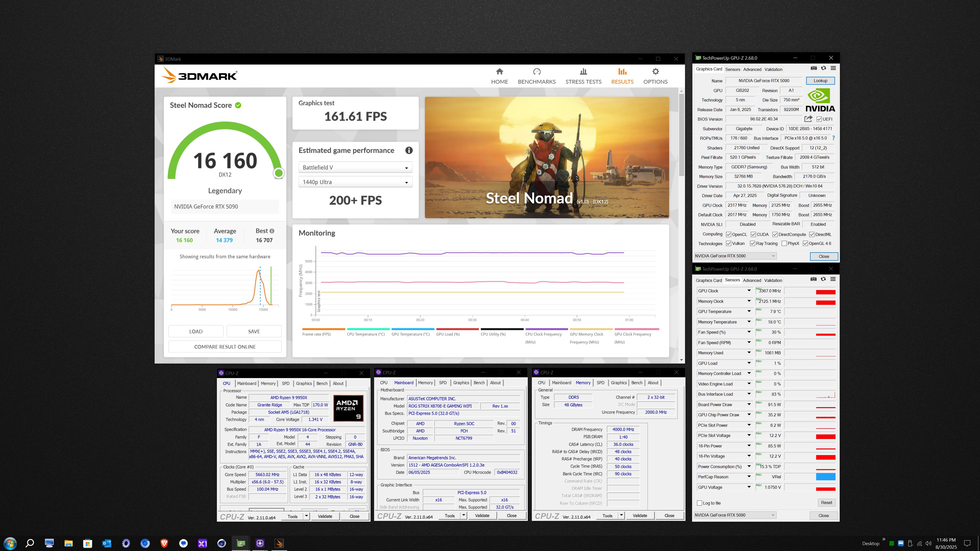The height and width of the screenshot is (551, 980).
Task: Enable Log to file in GPU-Z Sensors
Action: coord(699,503)
